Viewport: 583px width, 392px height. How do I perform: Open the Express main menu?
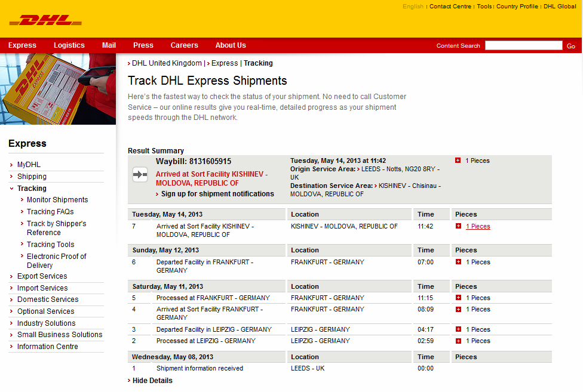pyautogui.click(x=22, y=45)
